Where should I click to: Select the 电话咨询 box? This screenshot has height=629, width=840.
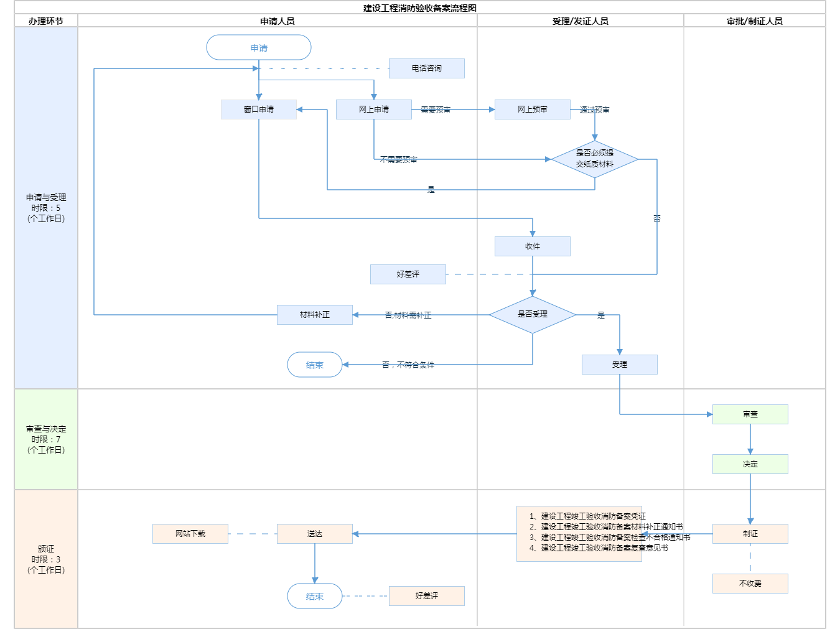pos(426,68)
